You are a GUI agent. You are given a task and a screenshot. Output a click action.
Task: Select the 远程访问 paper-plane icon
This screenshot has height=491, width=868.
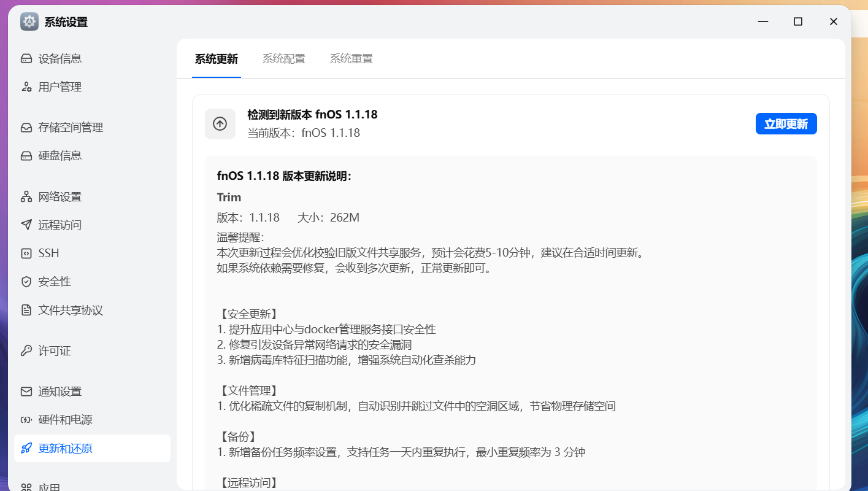(25, 225)
